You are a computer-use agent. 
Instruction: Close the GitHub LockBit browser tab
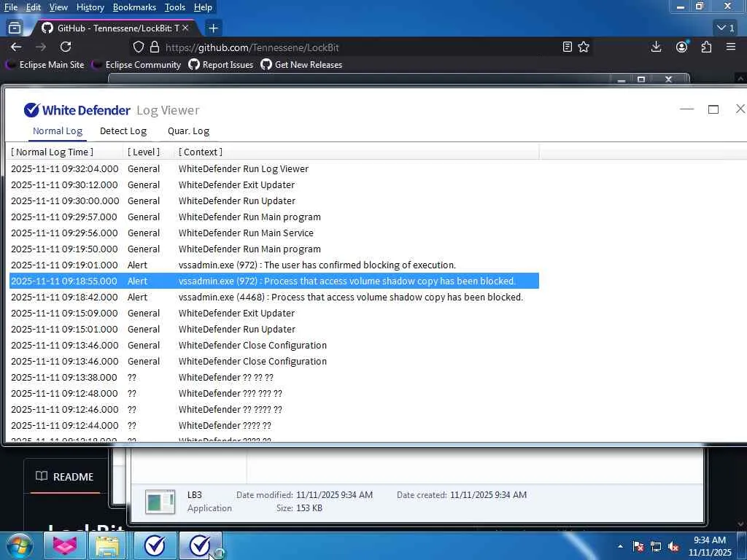click(185, 28)
